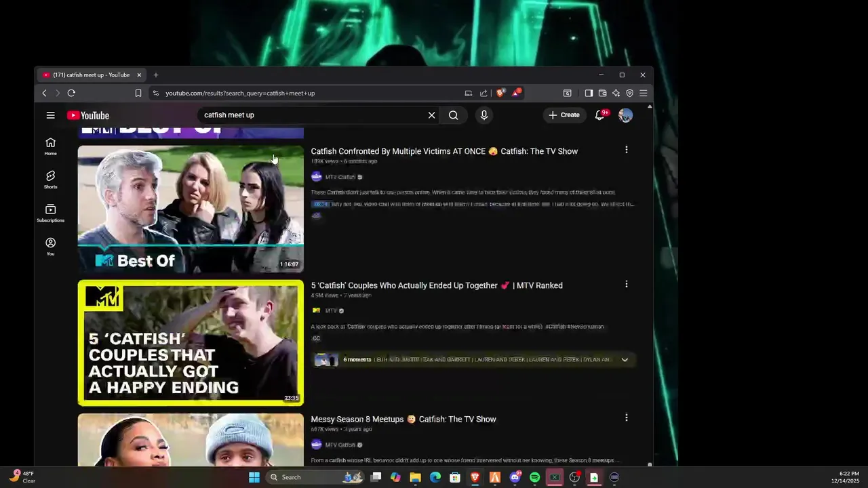Open Brave Leo AI sparkle icon
The height and width of the screenshot is (488, 868).
[616, 93]
